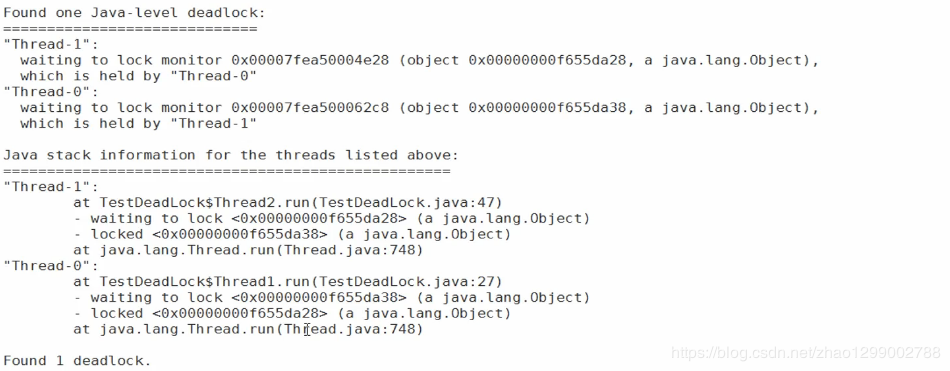Click the 'Java stack information for the threads' heading
Viewport: 950px width, 371px height.
click(x=231, y=155)
